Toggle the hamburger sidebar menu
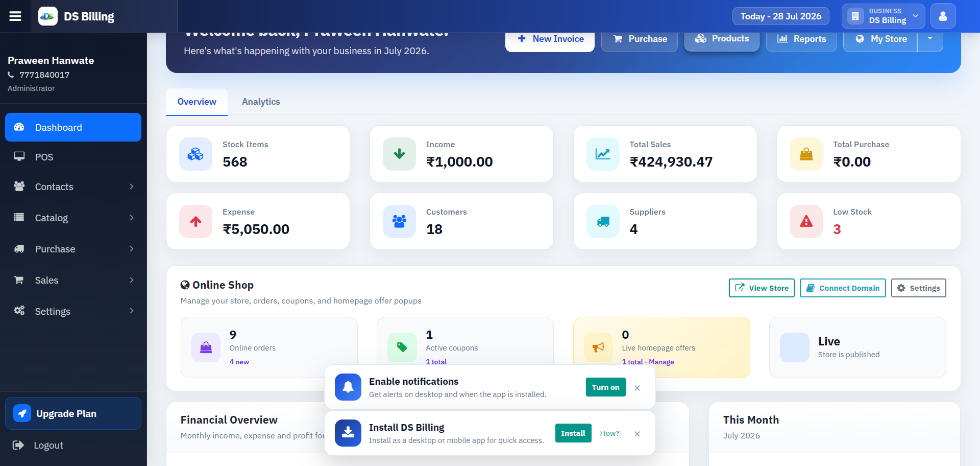This screenshot has height=466, width=980. tap(15, 16)
